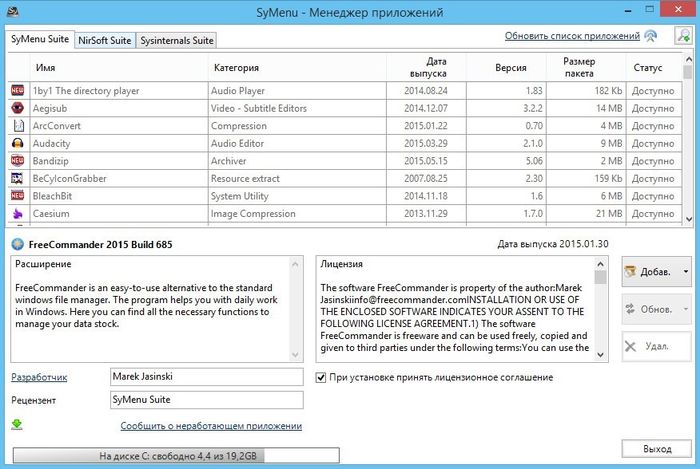Click the Caesium app icon
This screenshot has width=700, height=469.
tap(17, 213)
